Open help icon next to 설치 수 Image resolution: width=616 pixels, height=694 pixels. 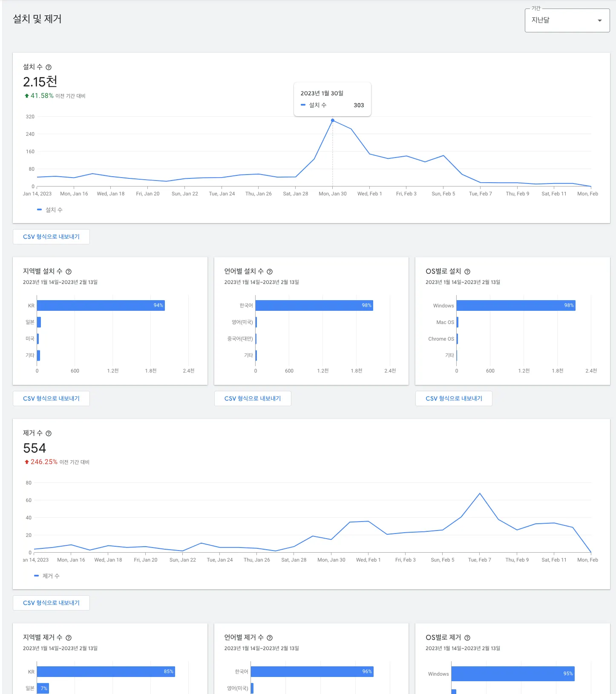tap(49, 67)
